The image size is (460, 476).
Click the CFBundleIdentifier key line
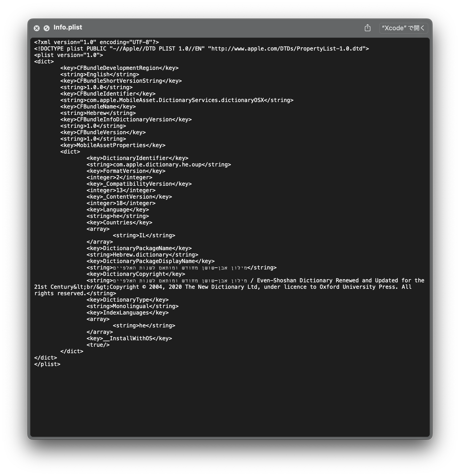tap(108, 94)
